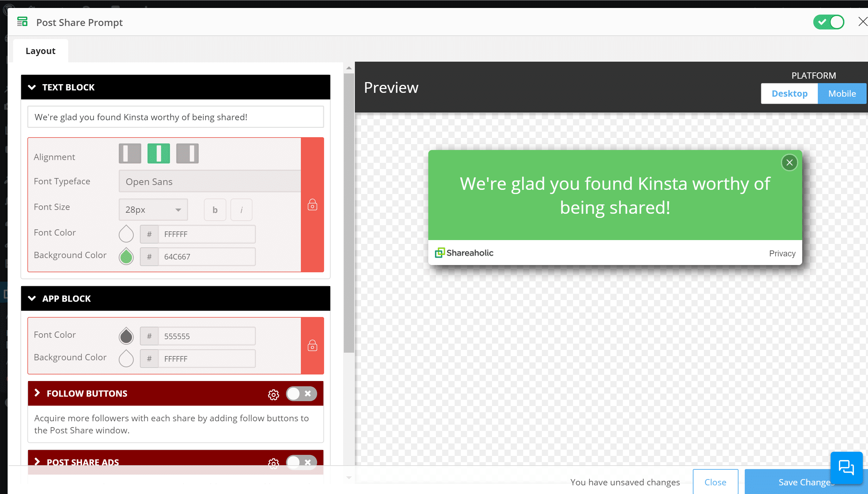Select font size dropdown in TEXT BLOCK
The width and height of the screenshot is (868, 494).
pos(153,209)
